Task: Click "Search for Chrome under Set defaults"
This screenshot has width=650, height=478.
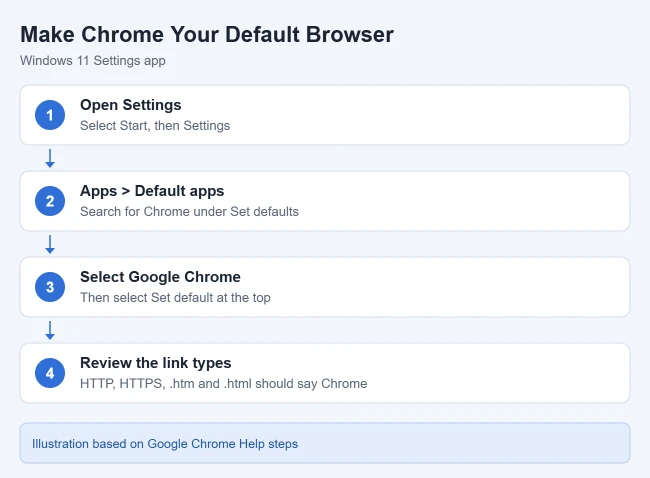Action: (x=189, y=211)
